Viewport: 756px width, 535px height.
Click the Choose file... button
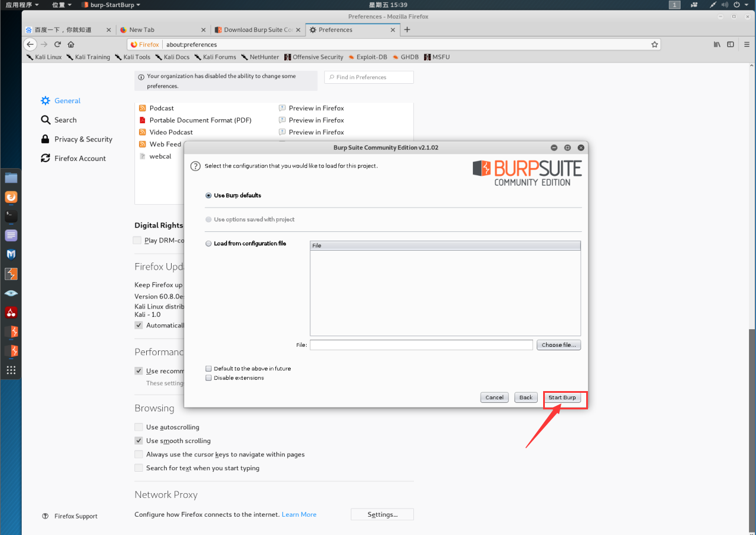coord(558,345)
